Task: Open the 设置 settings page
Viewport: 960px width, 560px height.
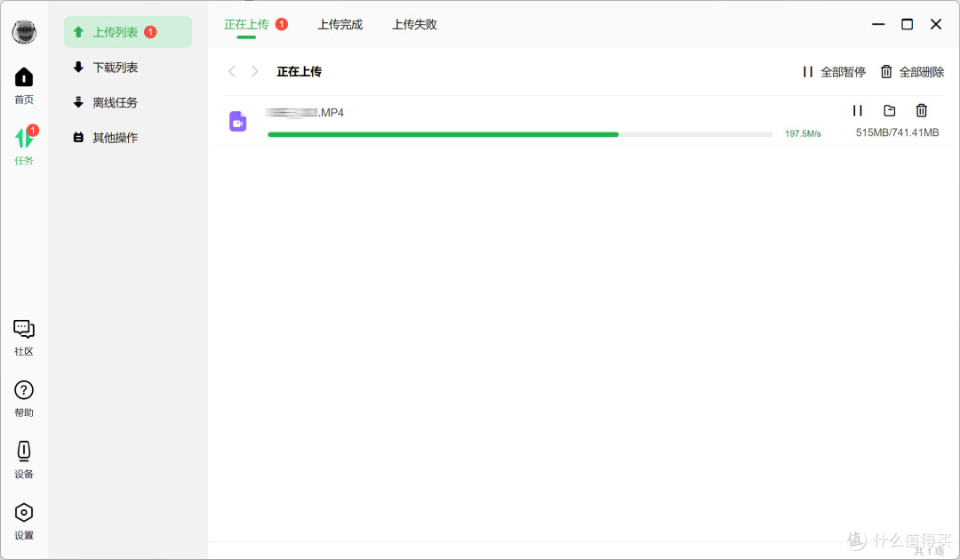Action: click(x=24, y=522)
